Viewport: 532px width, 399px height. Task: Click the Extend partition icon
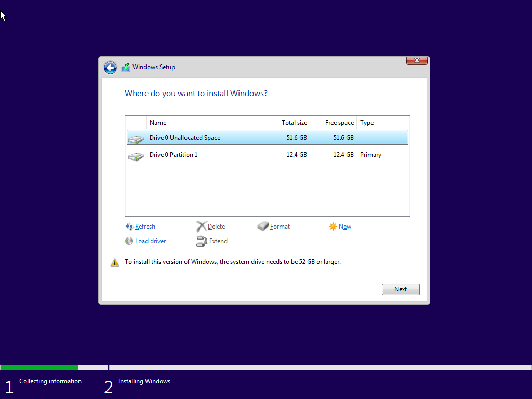(x=201, y=241)
